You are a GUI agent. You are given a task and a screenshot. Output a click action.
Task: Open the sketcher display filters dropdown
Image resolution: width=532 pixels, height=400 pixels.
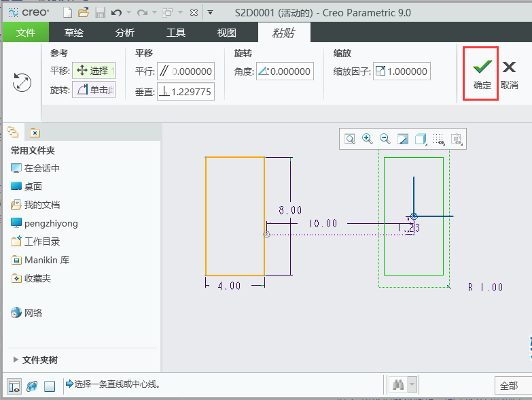[x=439, y=139]
